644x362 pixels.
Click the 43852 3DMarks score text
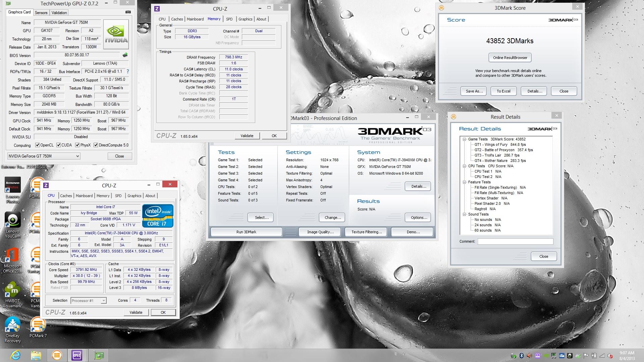point(509,41)
